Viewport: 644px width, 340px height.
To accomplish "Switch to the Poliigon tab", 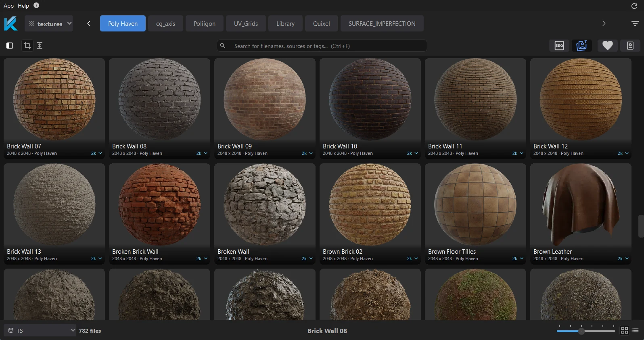I will click(205, 23).
